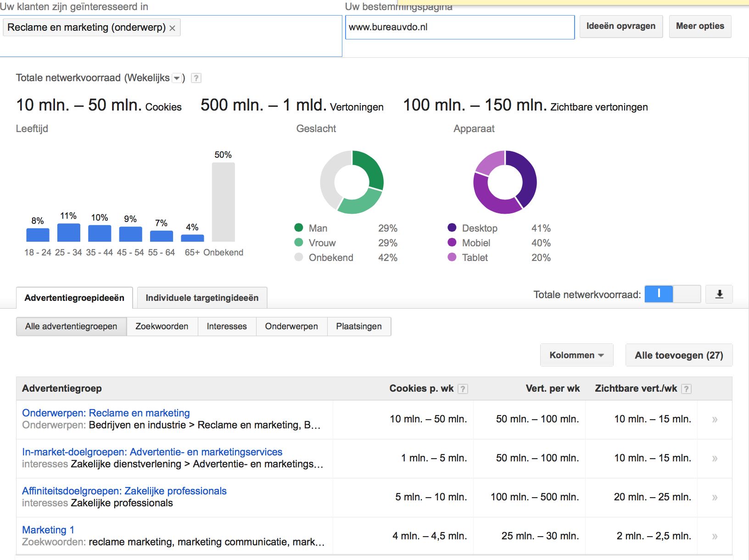Image resolution: width=749 pixels, height=560 pixels.
Task: Add Marketing 1 row using double arrow
Action: 715,536
